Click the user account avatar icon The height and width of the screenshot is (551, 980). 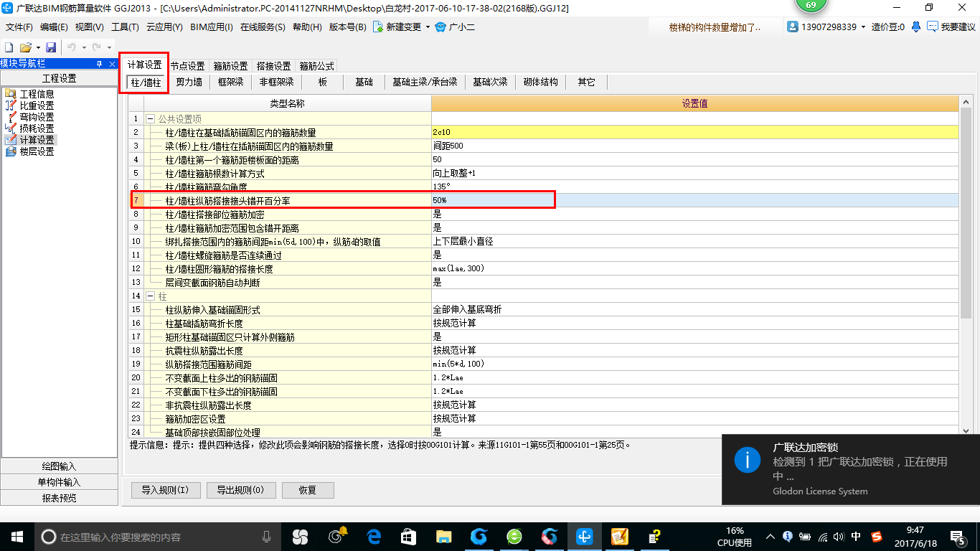[x=793, y=27]
